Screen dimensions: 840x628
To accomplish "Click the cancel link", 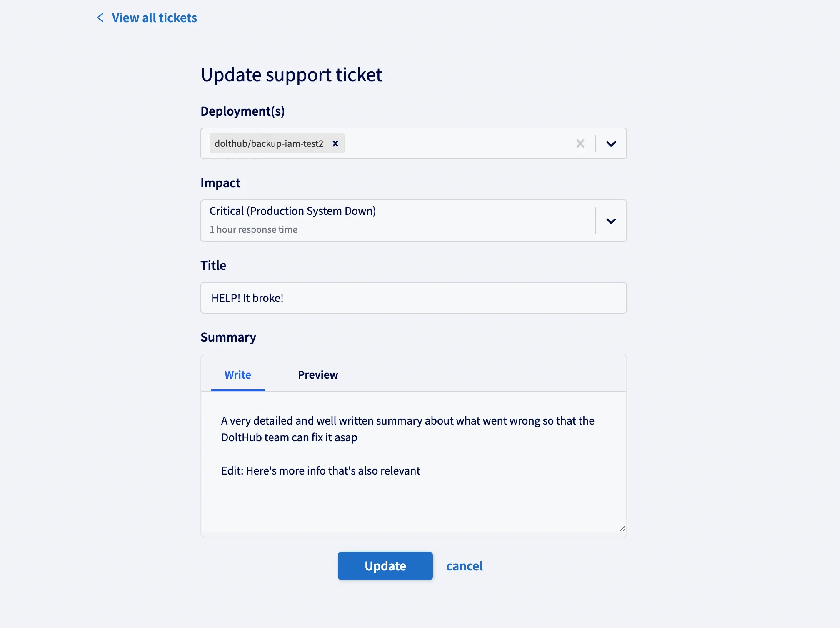I will (465, 566).
